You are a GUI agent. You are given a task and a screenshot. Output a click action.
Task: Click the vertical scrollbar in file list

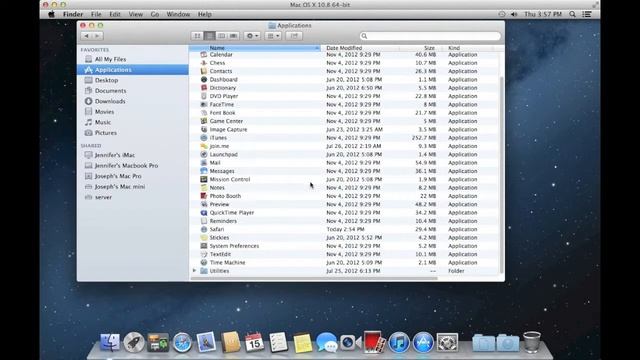pos(502,176)
